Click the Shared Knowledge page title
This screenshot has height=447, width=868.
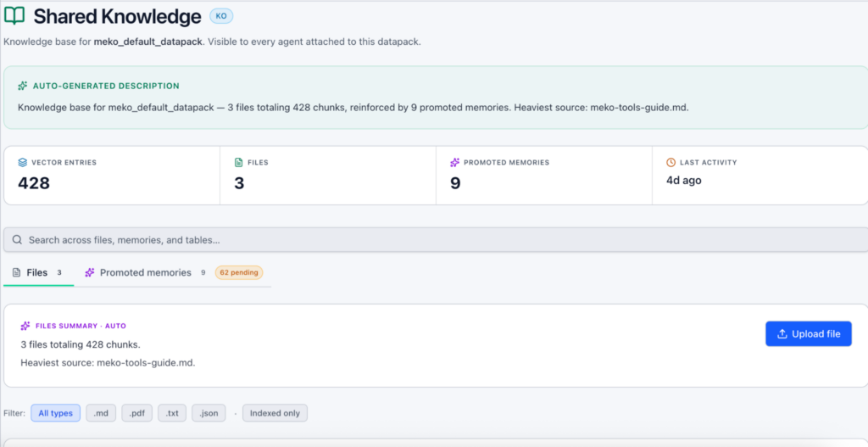(x=117, y=17)
